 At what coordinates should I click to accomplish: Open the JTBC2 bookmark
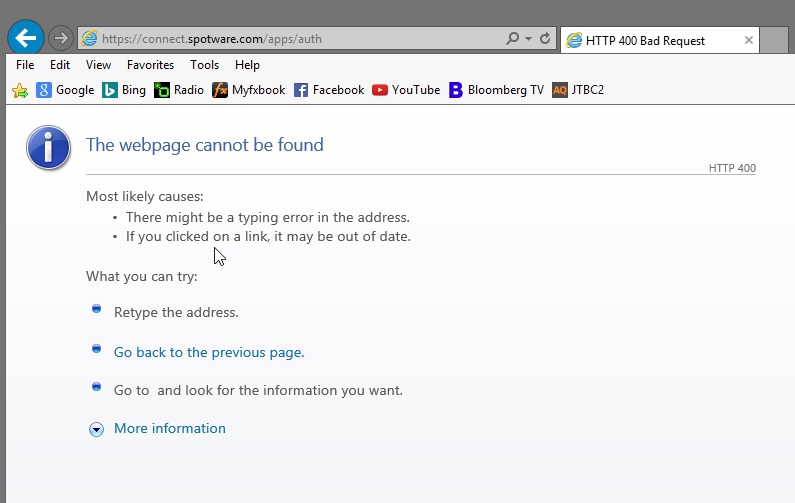(x=578, y=90)
